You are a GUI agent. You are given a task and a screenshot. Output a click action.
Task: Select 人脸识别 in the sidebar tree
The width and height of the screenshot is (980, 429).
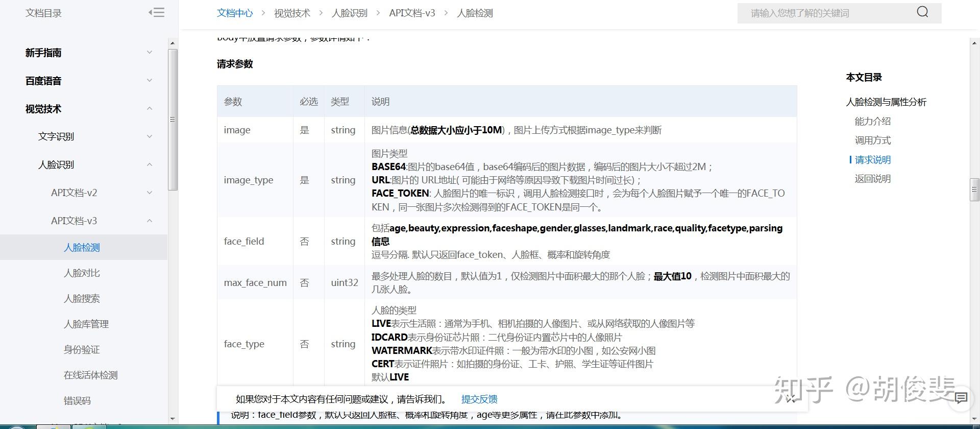(x=56, y=164)
